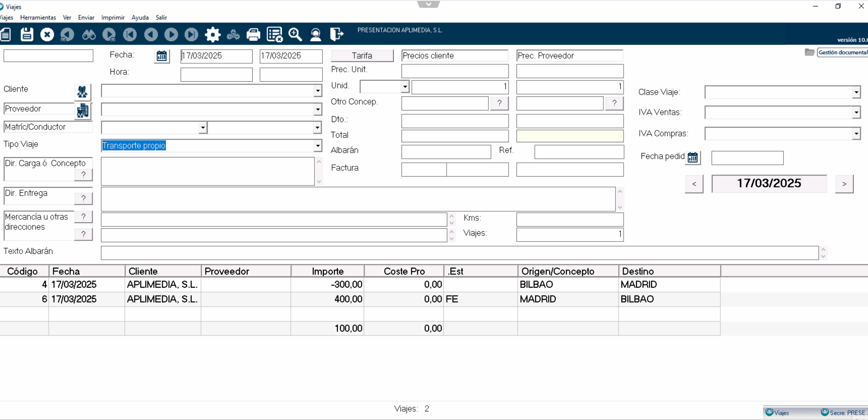Click the client lookup icon beside Cliente
This screenshot has height=420, width=868.
83,92
